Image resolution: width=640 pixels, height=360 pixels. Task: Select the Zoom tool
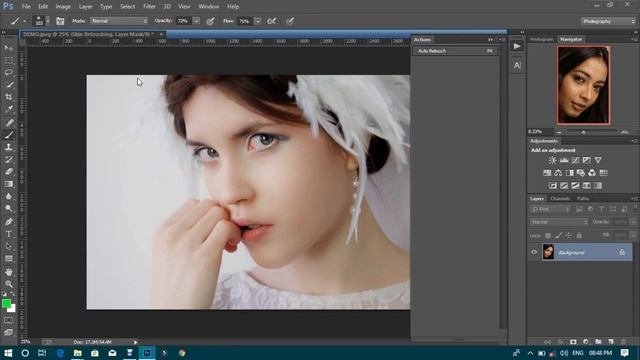tap(9, 284)
